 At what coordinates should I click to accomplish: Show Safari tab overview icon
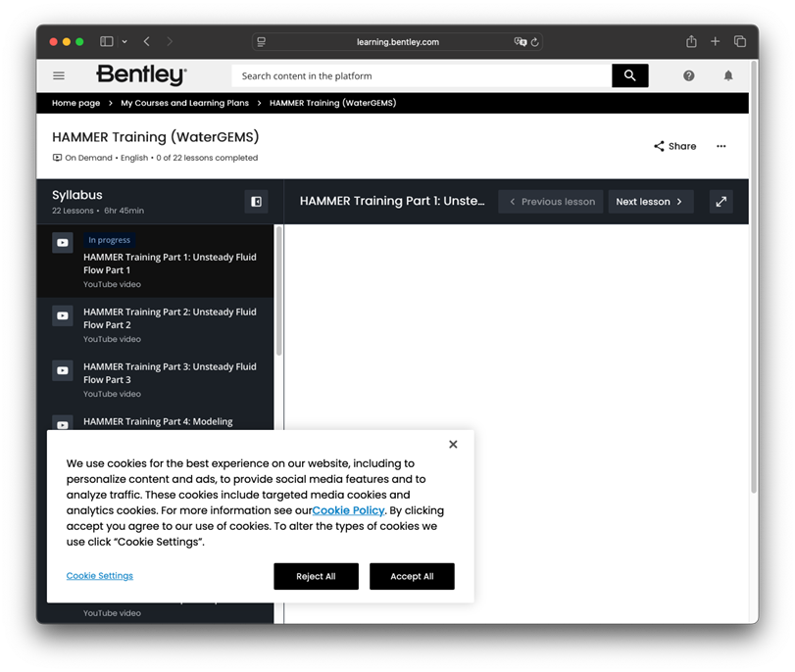point(740,41)
